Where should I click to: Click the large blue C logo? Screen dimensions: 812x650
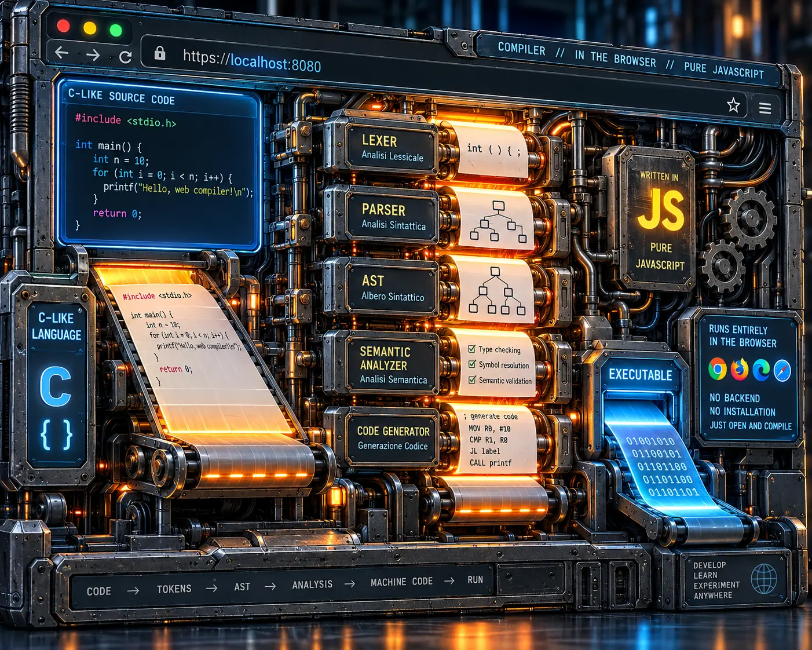(56, 386)
